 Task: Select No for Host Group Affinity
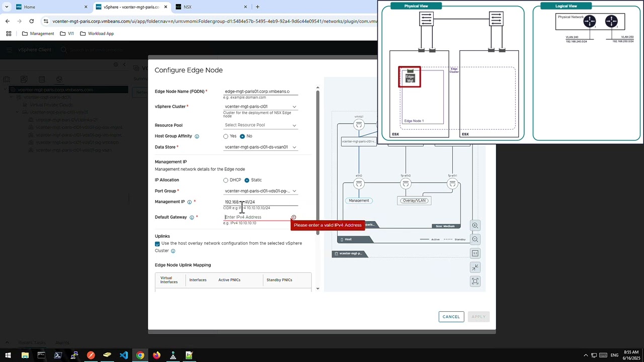[243, 136]
